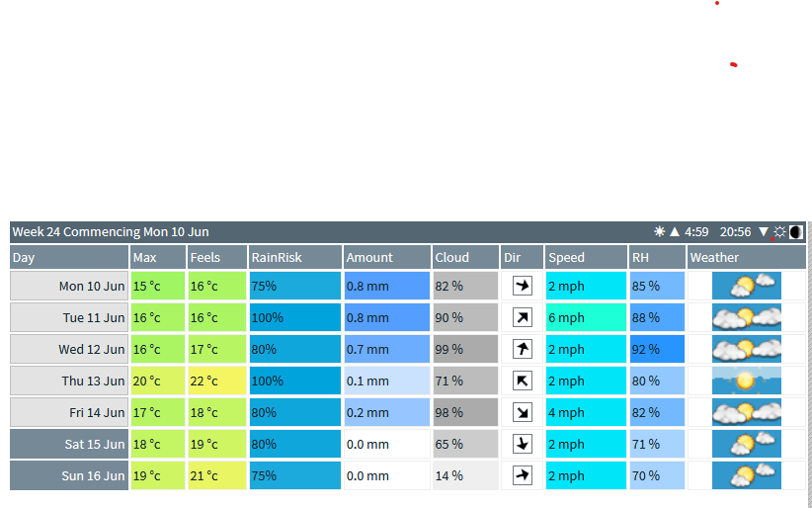Select the Mon 10 Jun day row

pos(69,286)
